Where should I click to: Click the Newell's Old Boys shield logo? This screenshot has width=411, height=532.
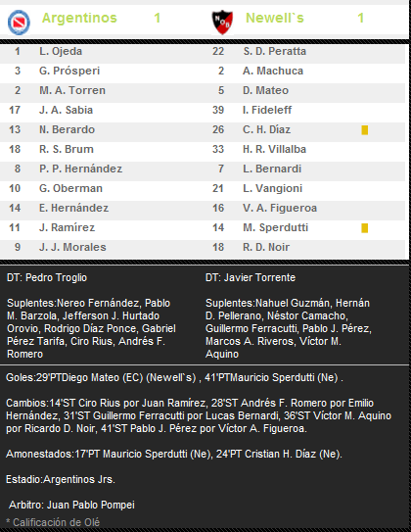pyautogui.click(x=222, y=23)
